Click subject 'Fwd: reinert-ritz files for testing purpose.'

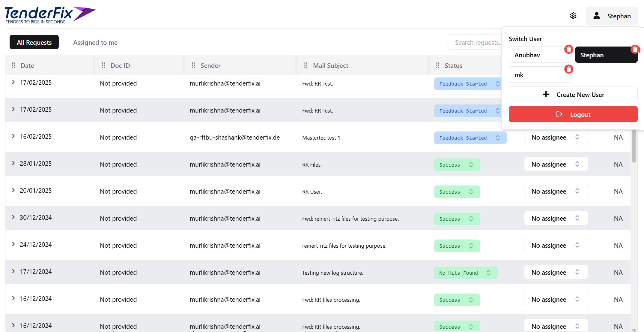pyautogui.click(x=350, y=219)
